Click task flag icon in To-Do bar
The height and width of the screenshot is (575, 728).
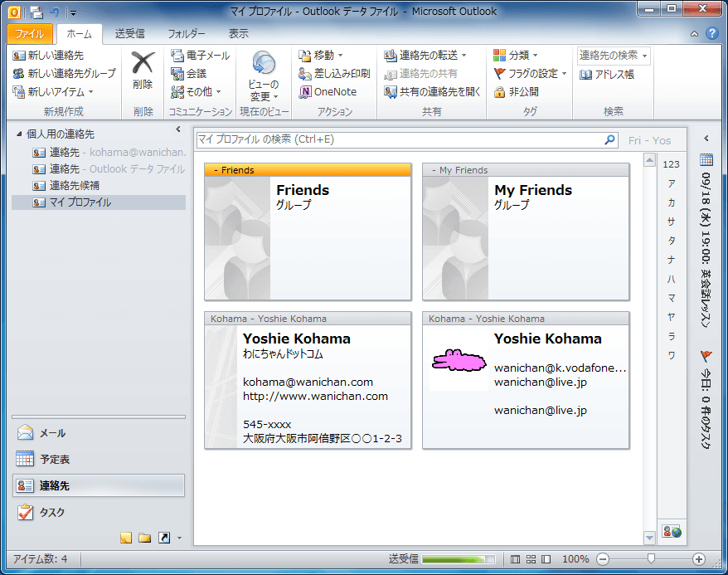tap(706, 357)
